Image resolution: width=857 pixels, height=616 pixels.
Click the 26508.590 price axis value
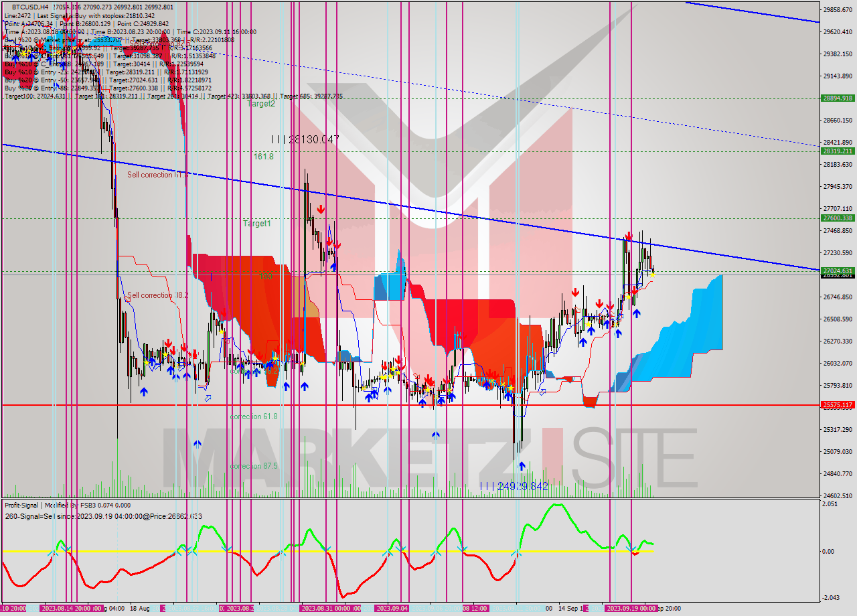tap(838, 319)
